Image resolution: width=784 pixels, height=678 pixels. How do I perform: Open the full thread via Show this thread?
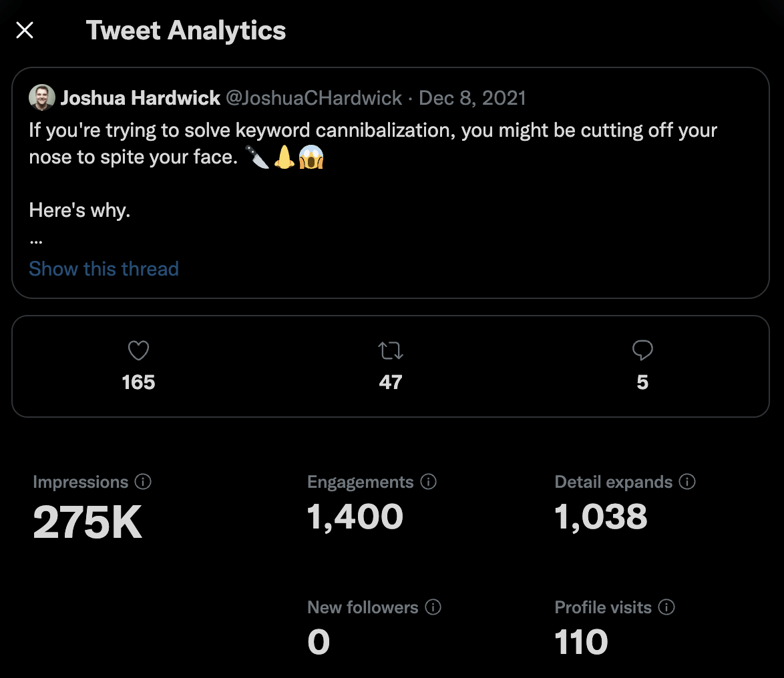point(104,268)
